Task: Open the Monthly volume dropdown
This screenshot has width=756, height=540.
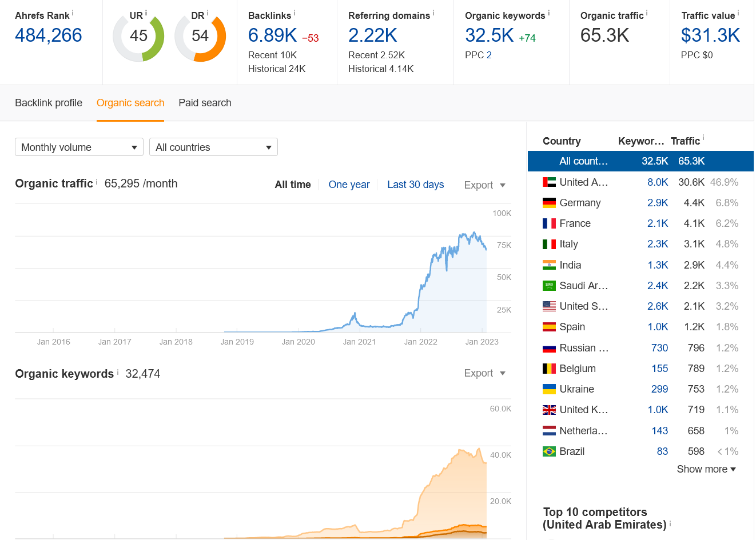Action: point(79,147)
